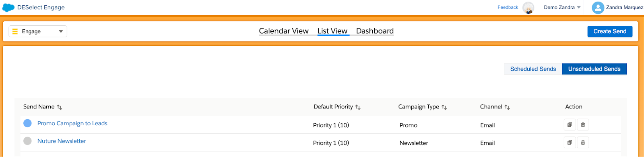Sort by Channel column
Screen dimensions: 644x157
(507, 107)
